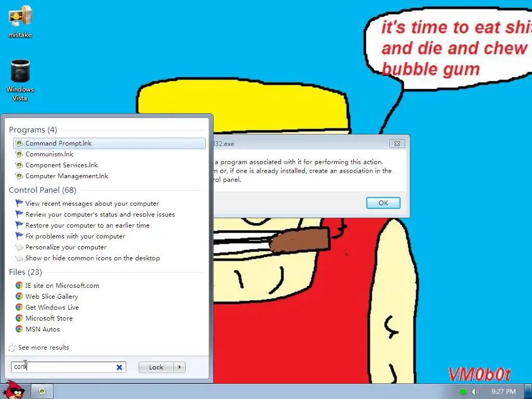Click Chrome icon beside Microsoft Store
The image size is (532, 399).
pyautogui.click(x=19, y=318)
